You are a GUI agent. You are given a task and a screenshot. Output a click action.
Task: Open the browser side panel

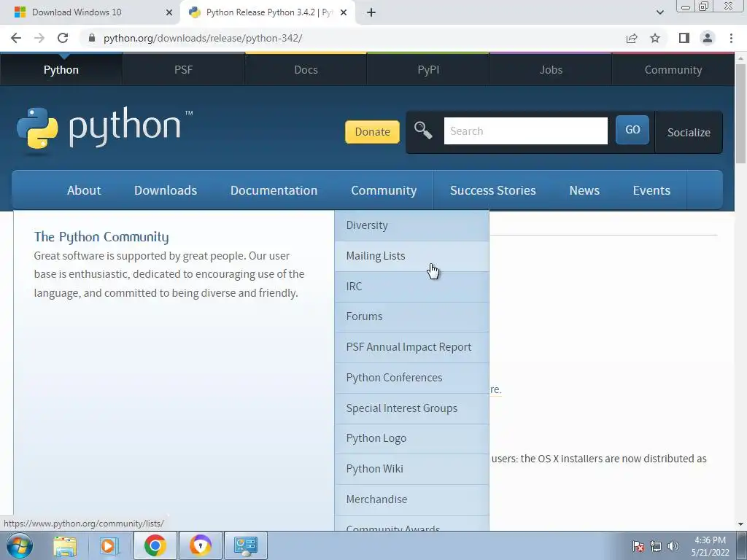[684, 38]
